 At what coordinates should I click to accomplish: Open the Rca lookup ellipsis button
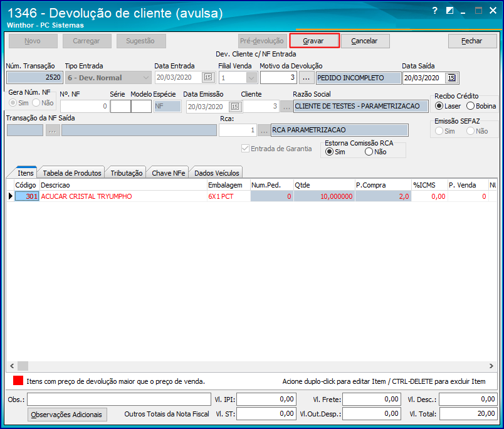pos(264,130)
